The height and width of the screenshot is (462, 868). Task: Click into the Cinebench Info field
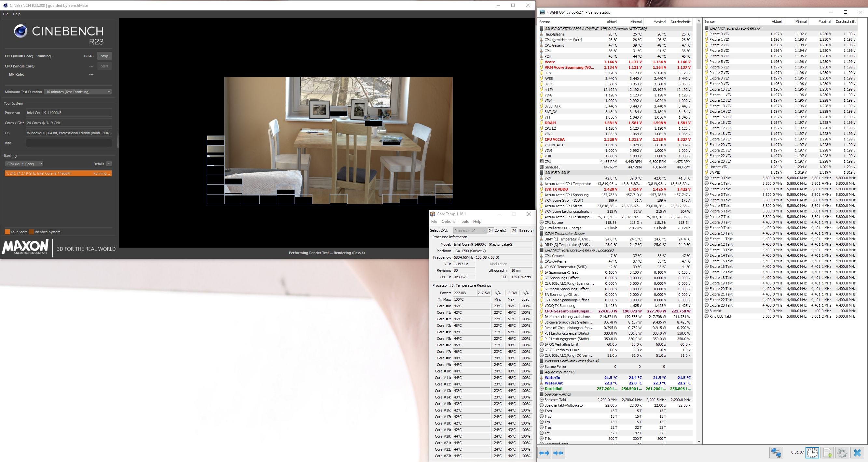click(x=69, y=143)
